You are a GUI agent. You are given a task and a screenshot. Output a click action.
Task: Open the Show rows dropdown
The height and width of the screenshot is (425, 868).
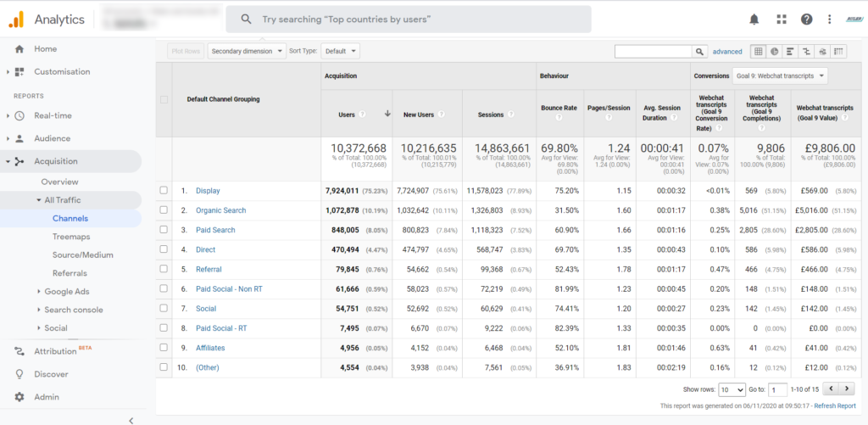pos(732,389)
